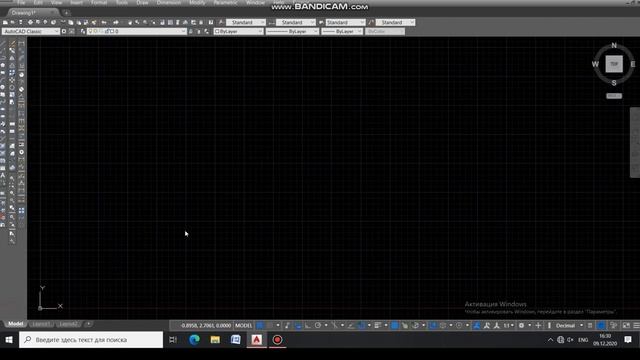
Task: Open the Dimension menu
Action: pyautogui.click(x=169, y=2)
